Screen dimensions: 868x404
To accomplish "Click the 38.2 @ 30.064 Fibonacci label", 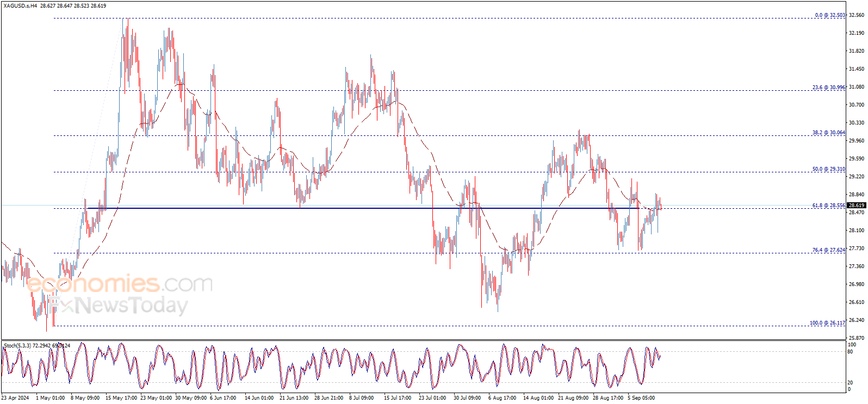I will coord(829,133).
